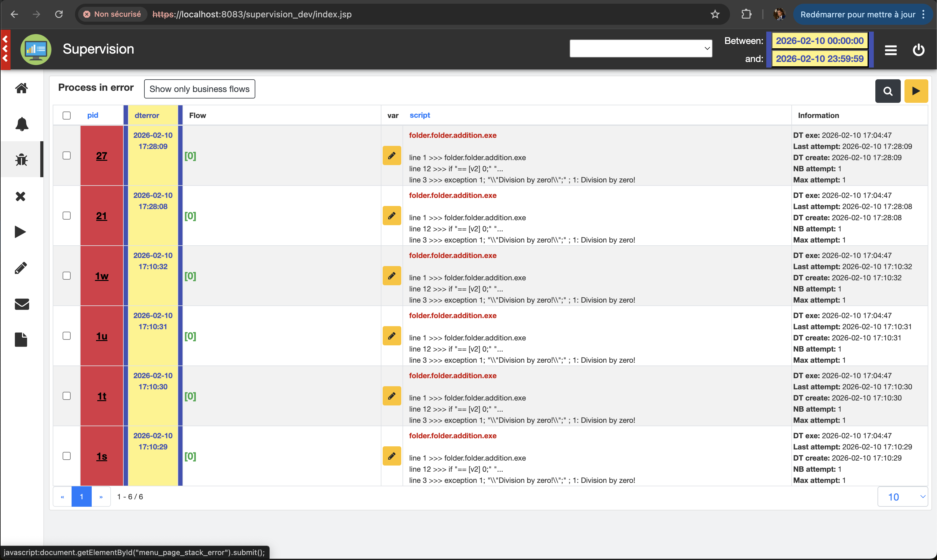Image resolution: width=937 pixels, height=560 pixels.
Task: Open the empty header combo box
Action: click(x=640, y=49)
